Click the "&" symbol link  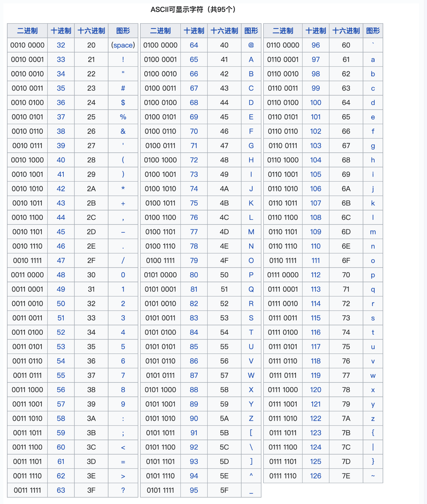click(123, 131)
